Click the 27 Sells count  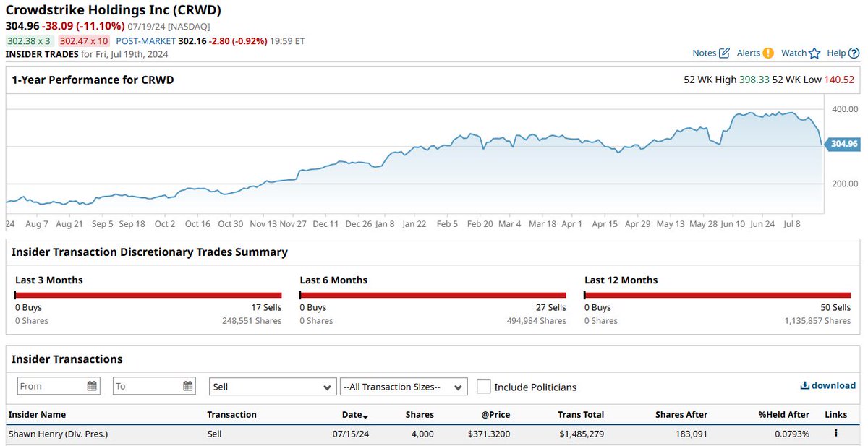point(551,307)
